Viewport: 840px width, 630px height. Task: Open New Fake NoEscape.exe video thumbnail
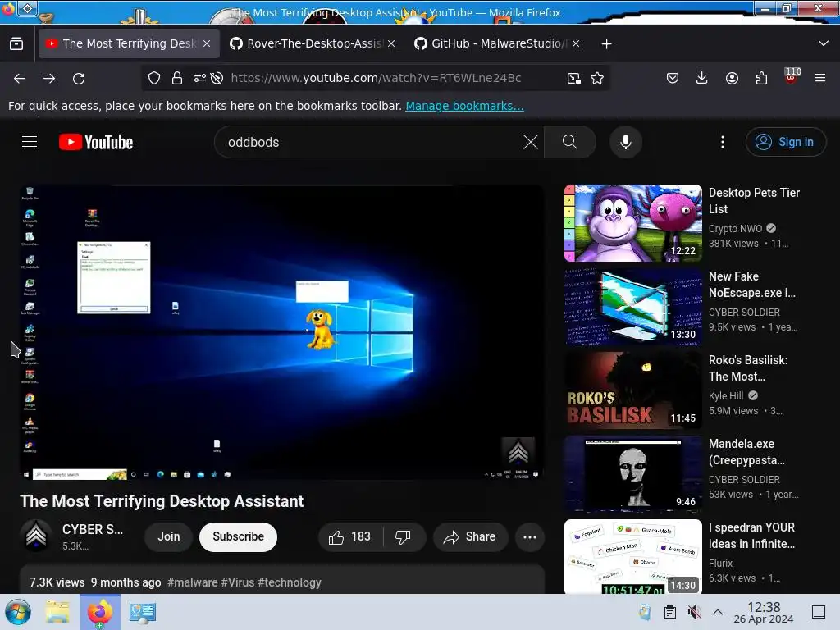632,307
